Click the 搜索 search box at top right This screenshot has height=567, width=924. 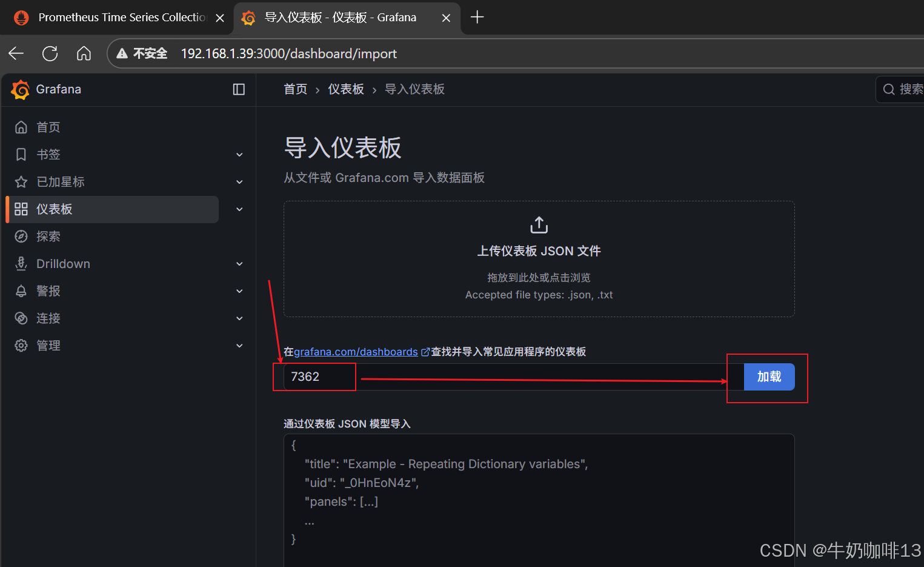tap(900, 90)
